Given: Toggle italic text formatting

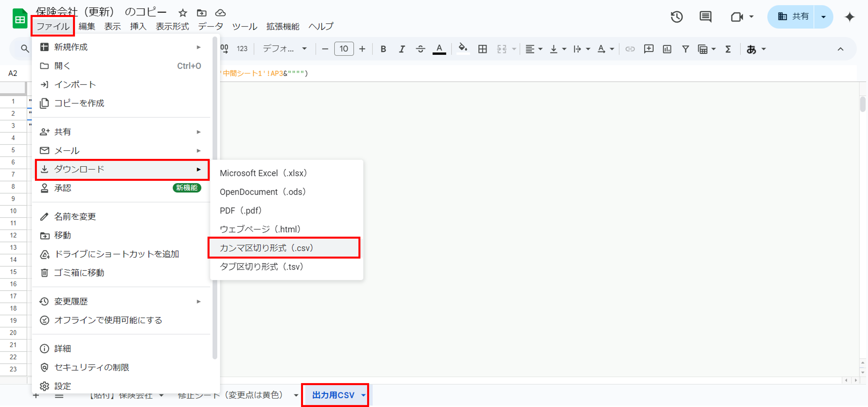Looking at the screenshot, I should point(402,49).
